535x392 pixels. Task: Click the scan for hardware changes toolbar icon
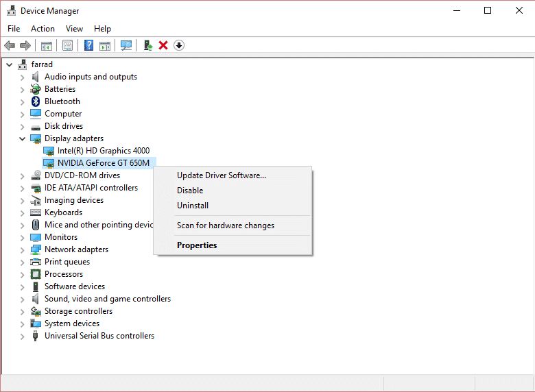coord(126,45)
